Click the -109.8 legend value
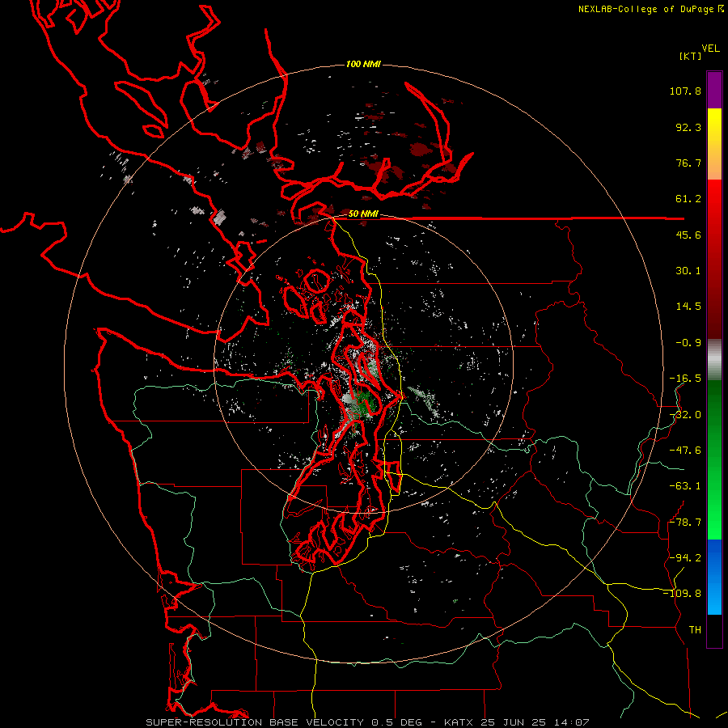The image size is (728, 728). coord(682,594)
